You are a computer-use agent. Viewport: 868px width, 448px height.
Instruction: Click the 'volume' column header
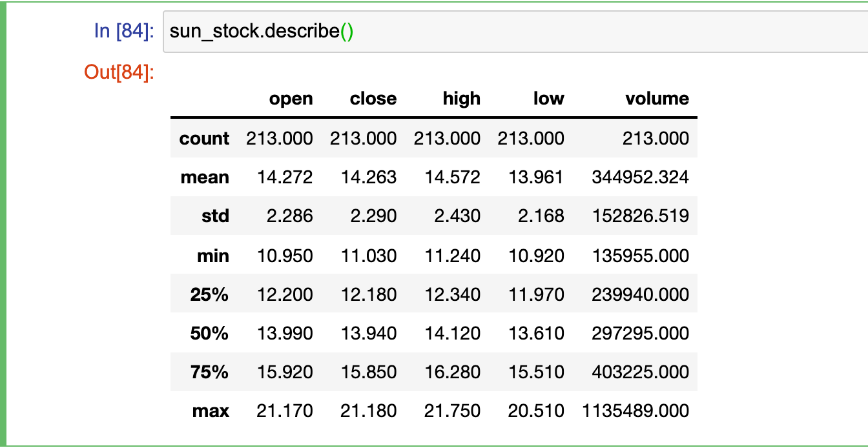[657, 99]
